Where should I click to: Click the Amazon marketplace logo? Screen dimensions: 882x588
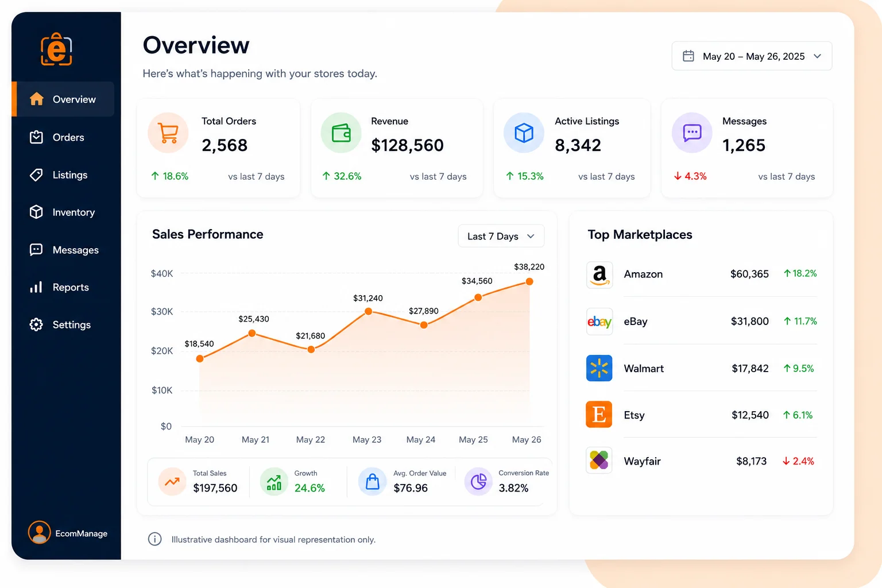click(x=599, y=274)
